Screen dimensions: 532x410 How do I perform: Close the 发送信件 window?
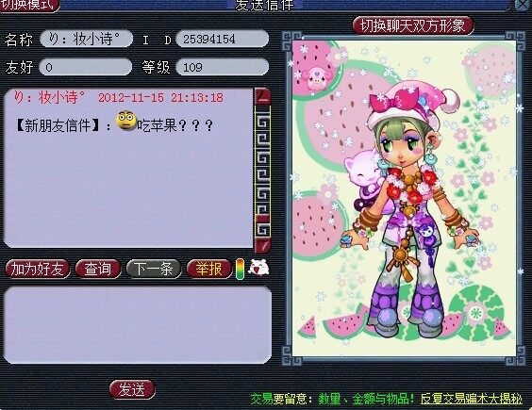click(x=523, y=5)
